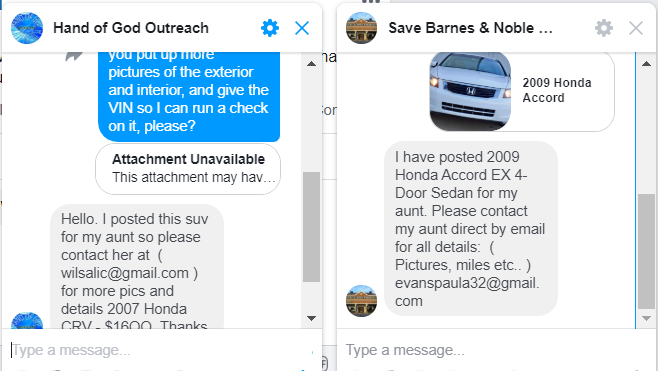Open settings gear in Save Barnes & Noble chat
Image resolution: width=658 pixels, height=371 pixels.
pos(604,28)
